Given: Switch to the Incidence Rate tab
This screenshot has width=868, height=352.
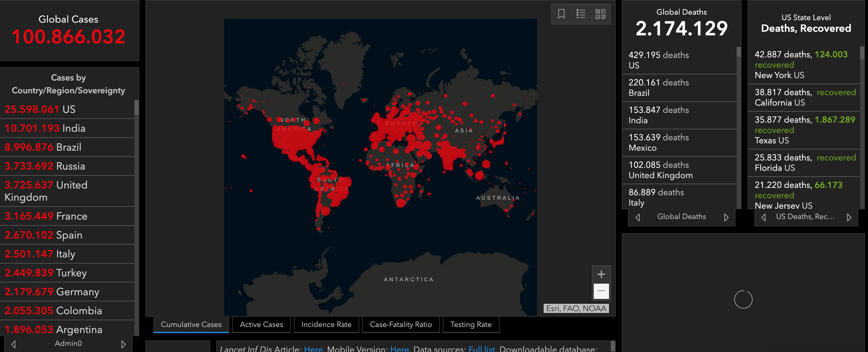Looking at the screenshot, I should [326, 325].
